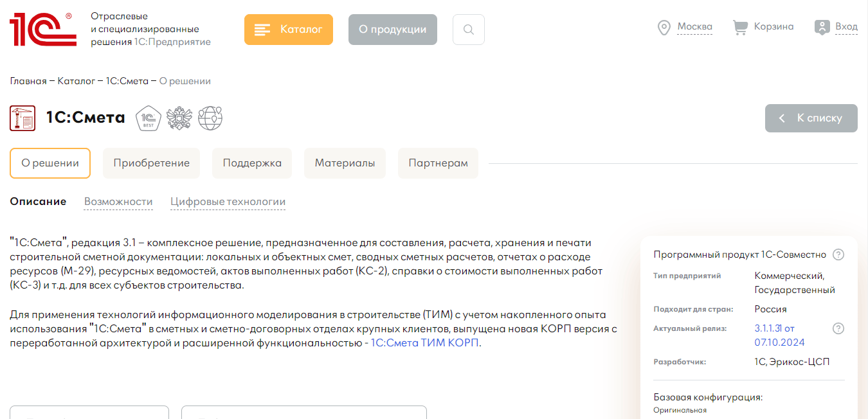Click the 1С, Эрикос-ЦСП developer value
Viewport: 868px width, 419px height.
tap(792, 362)
